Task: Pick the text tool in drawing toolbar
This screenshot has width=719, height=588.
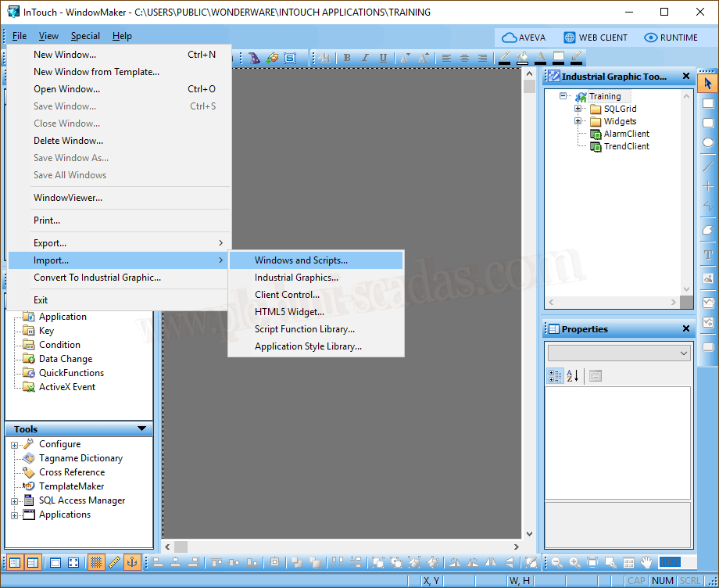Action: point(708,255)
